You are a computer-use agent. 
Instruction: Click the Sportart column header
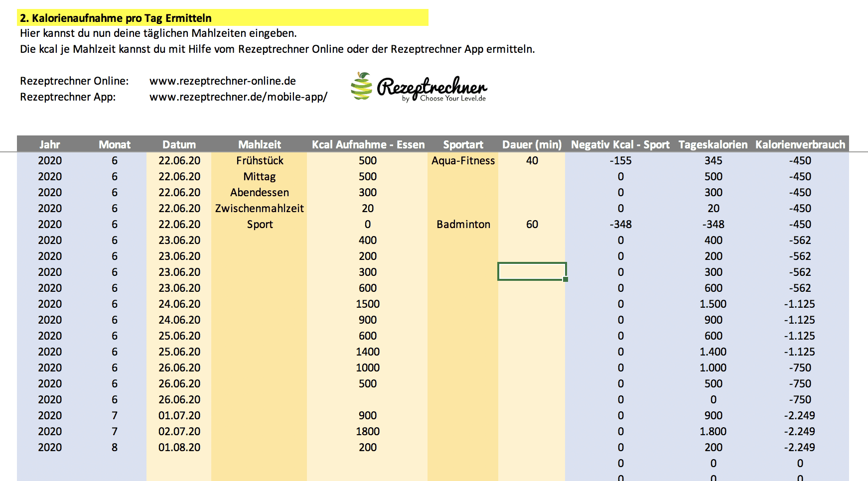(463, 144)
